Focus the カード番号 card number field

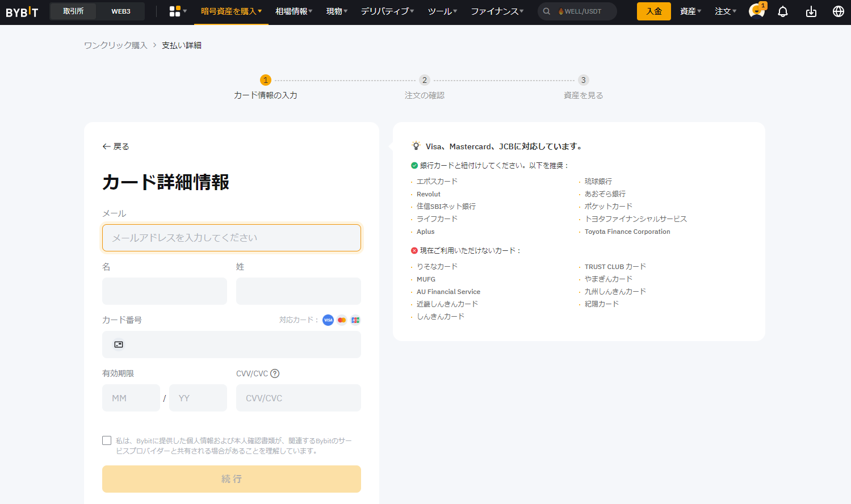[x=232, y=345]
